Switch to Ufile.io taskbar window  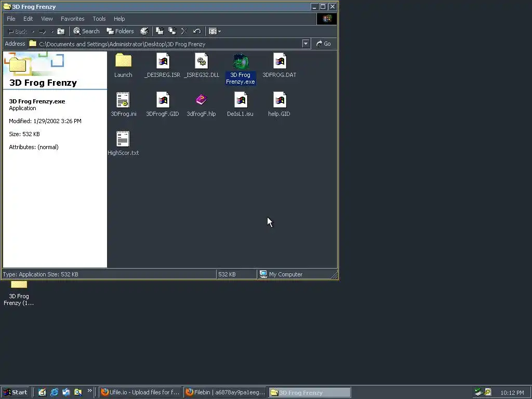(x=140, y=392)
